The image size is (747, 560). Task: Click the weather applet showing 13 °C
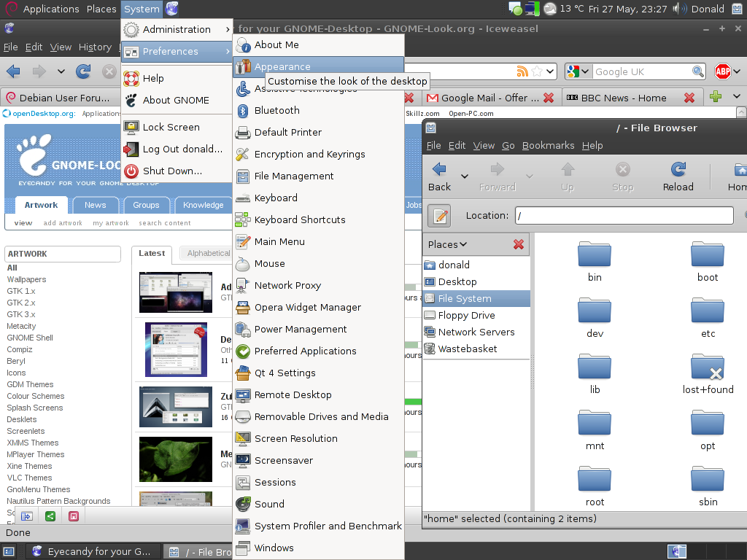pos(564,9)
